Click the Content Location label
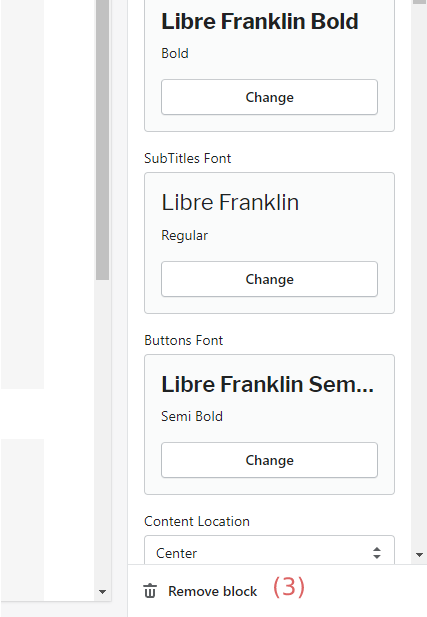 [197, 521]
